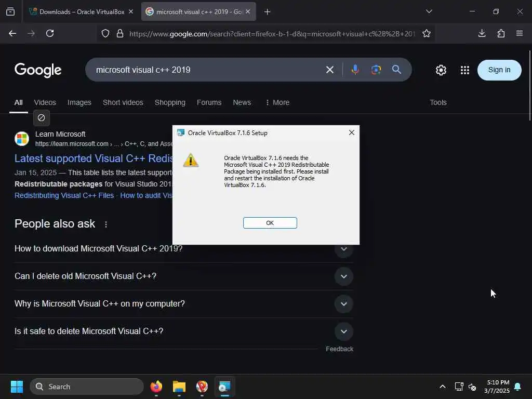Open Google quick settings gear

[441, 70]
